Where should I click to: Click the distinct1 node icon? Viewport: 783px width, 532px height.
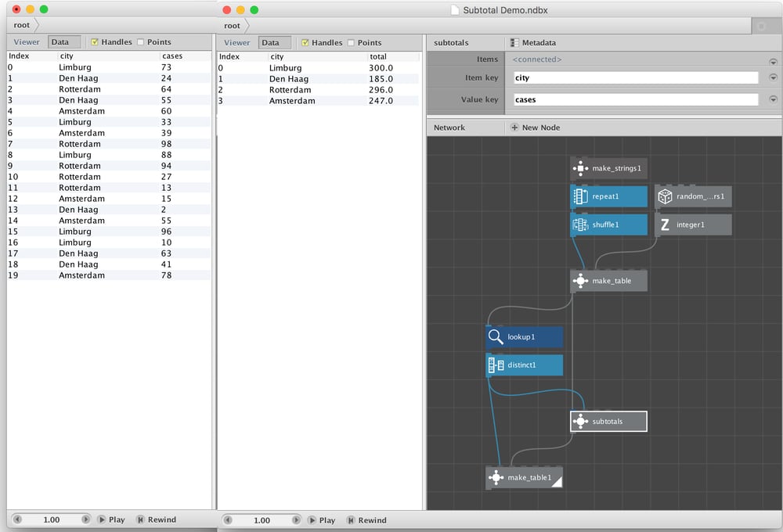(496, 365)
